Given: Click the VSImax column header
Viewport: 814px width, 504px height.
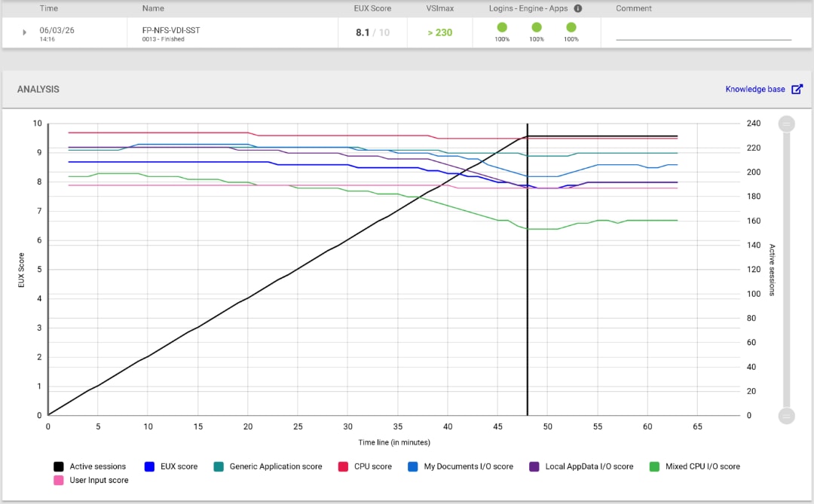Looking at the screenshot, I should tap(439, 8).
